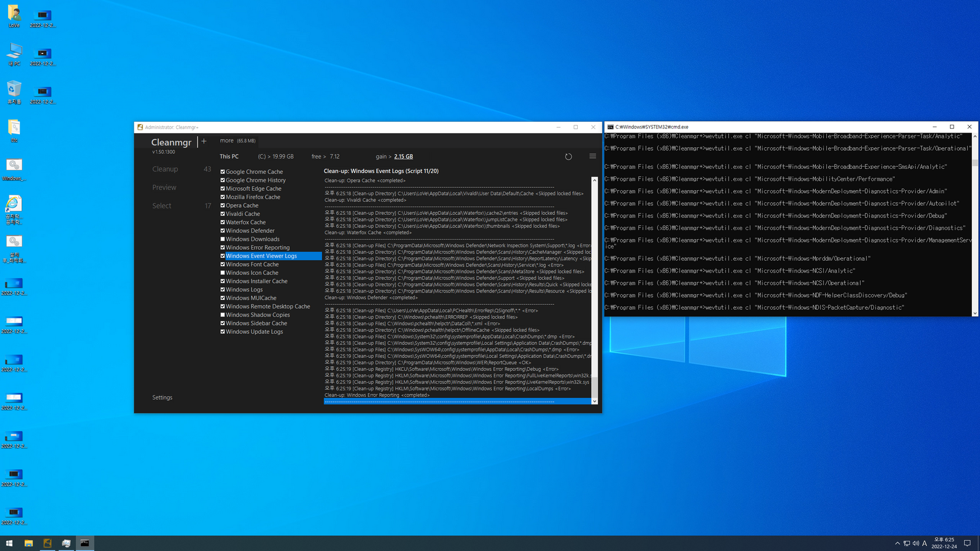Viewport: 980px width, 551px height.
Task: Click the plus icon next to Cleanmgr title
Action: pos(204,141)
